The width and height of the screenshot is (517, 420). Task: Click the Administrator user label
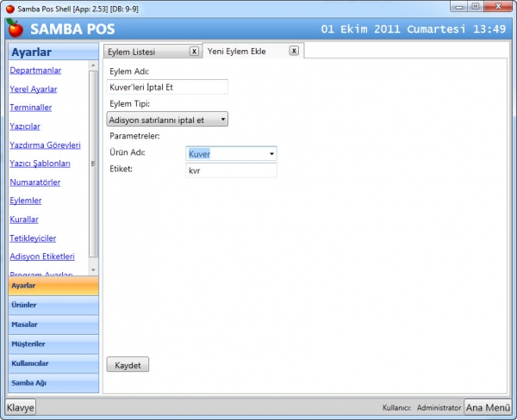(x=439, y=408)
